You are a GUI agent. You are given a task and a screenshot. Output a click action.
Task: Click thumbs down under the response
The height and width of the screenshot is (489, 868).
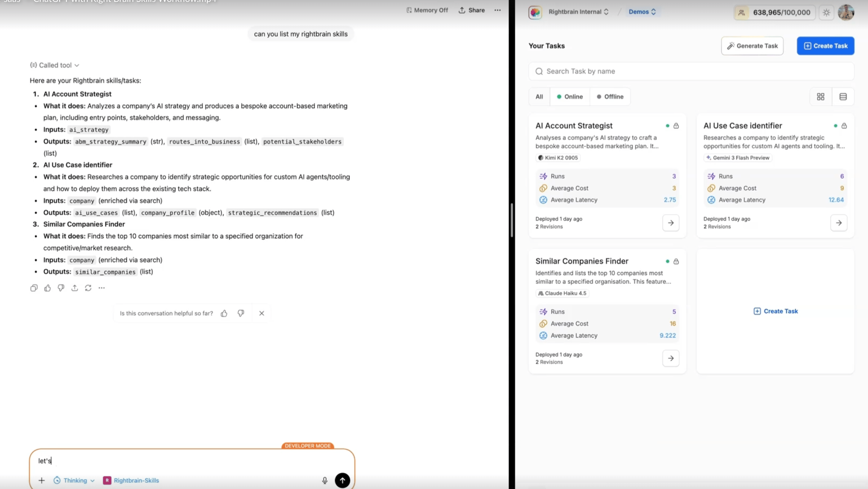pyautogui.click(x=61, y=288)
